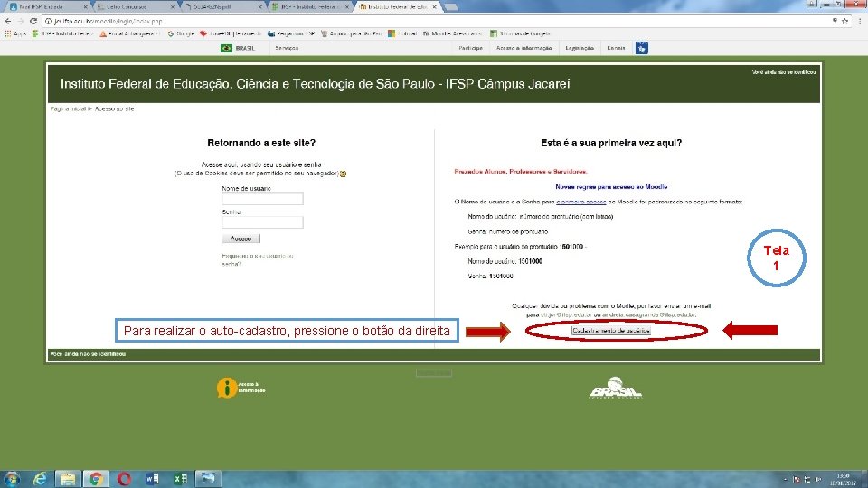Click the help icon beside the Cookies note

click(343, 174)
